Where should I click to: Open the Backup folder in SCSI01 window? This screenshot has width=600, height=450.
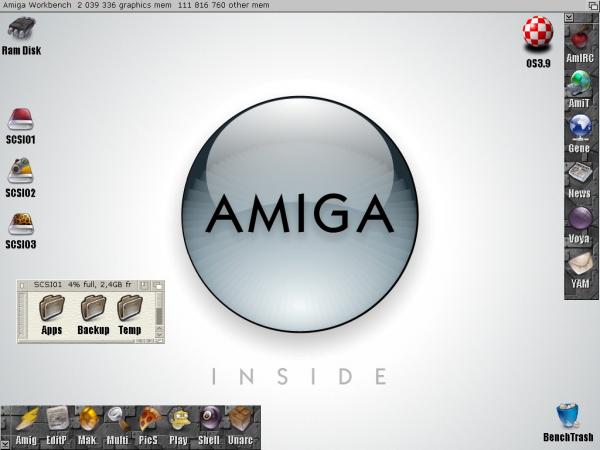click(93, 315)
